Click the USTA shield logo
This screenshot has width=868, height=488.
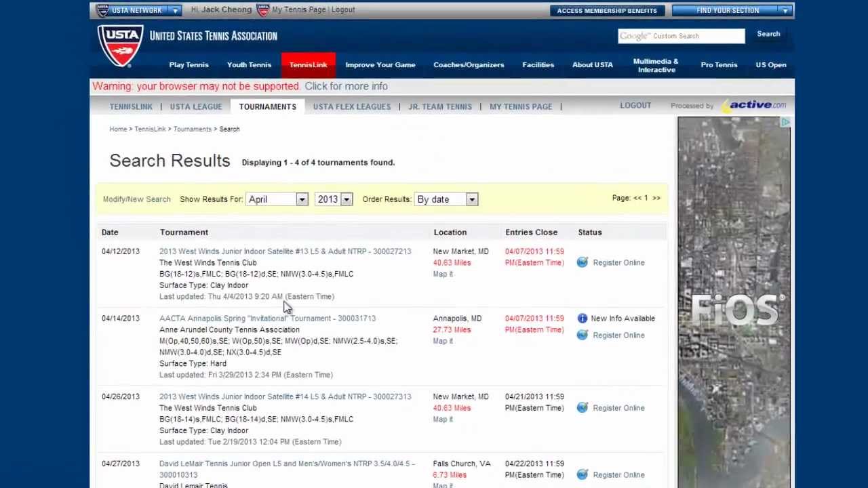120,45
